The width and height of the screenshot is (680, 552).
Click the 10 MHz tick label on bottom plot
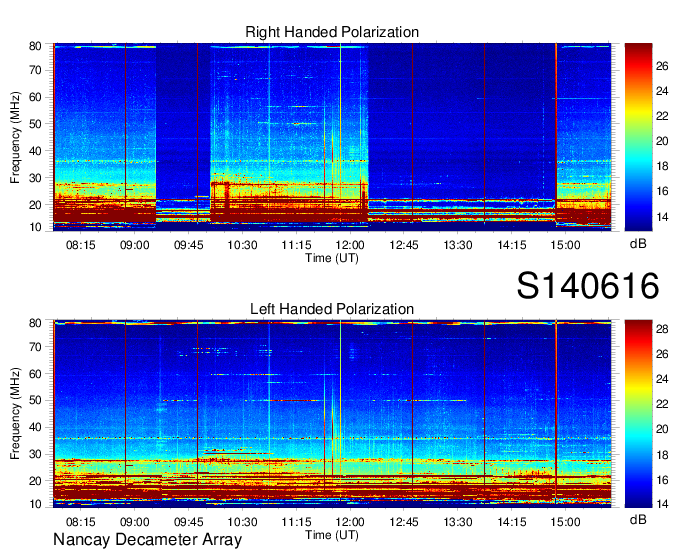tap(35, 504)
